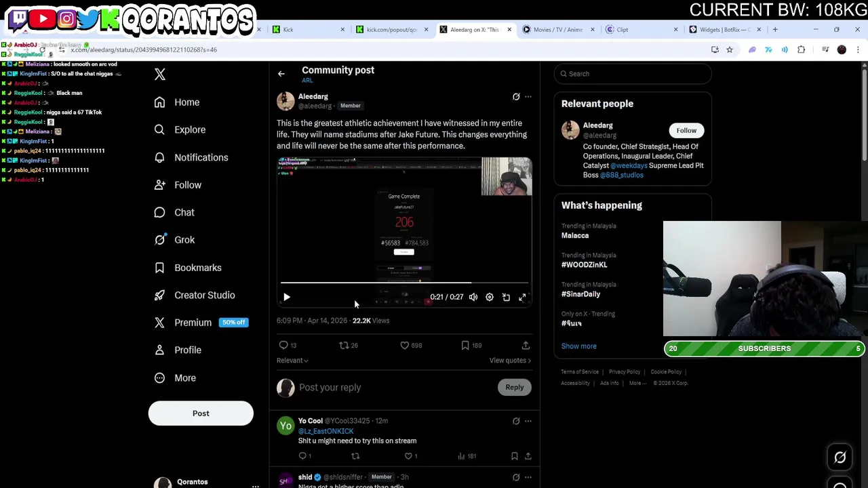Open Home in the sidebar
The height and width of the screenshot is (488, 868).
[x=177, y=102]
